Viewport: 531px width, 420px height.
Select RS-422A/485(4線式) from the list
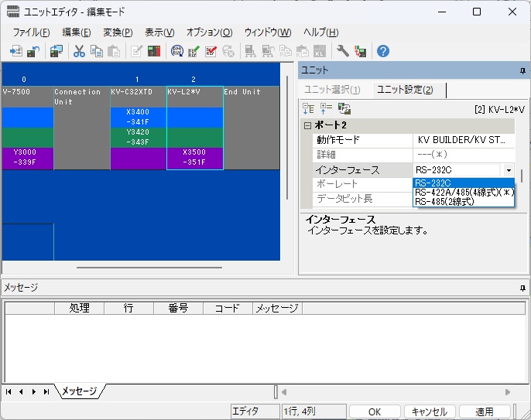(463, 193)
